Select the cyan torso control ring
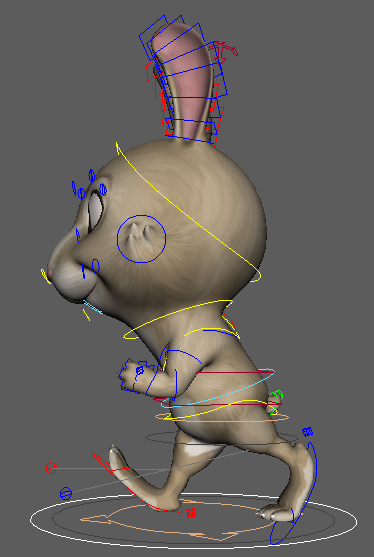The width and height of the screenshot is (374, 557). click(217, 388)
